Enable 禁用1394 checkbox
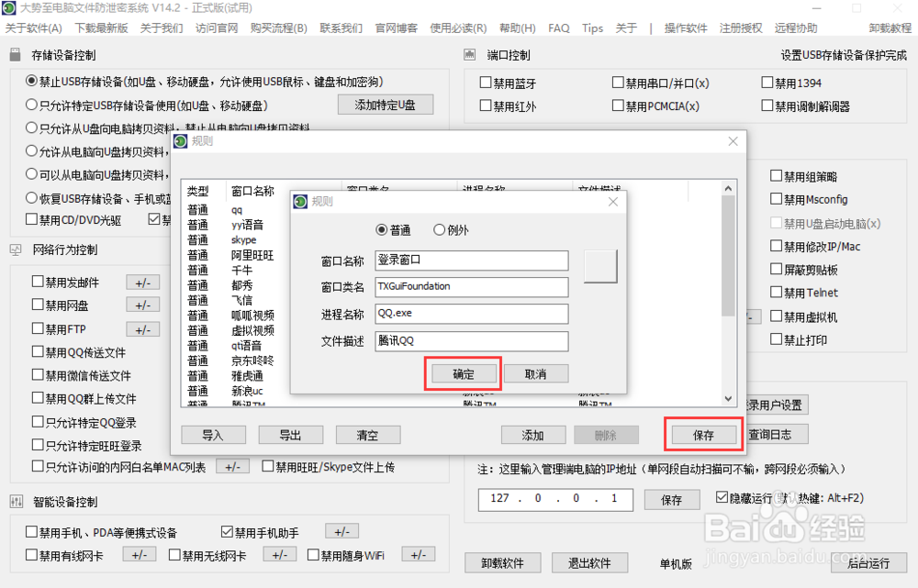Image resolution: width=918 pixels, height=588 pixels. (767, 83)
